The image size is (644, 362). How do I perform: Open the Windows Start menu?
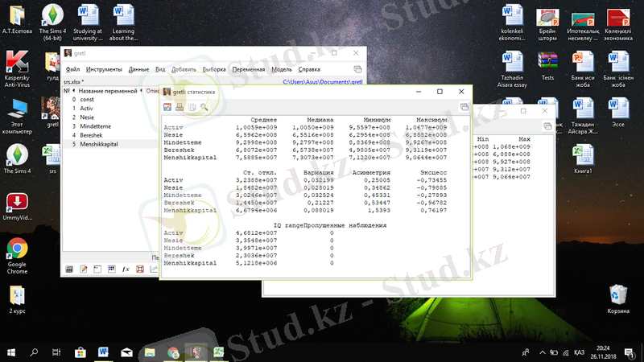pyautogui.click(x=11, y=352)
